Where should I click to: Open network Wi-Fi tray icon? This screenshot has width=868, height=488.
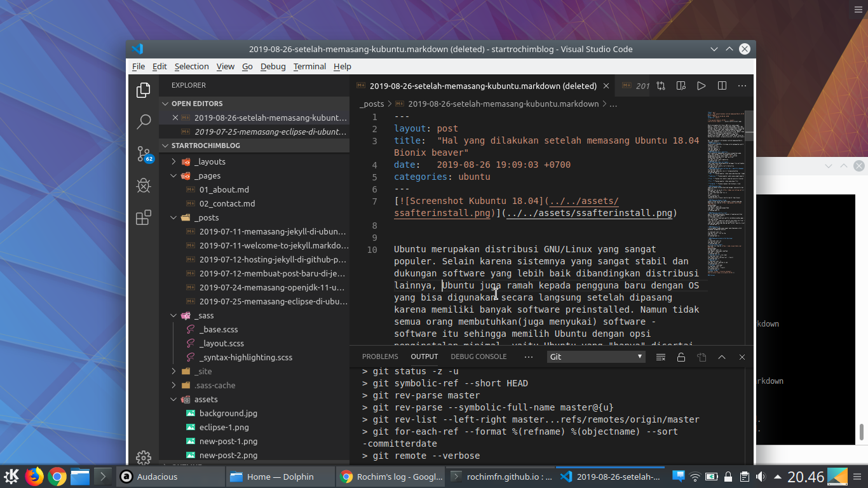[x=695, y=477]
